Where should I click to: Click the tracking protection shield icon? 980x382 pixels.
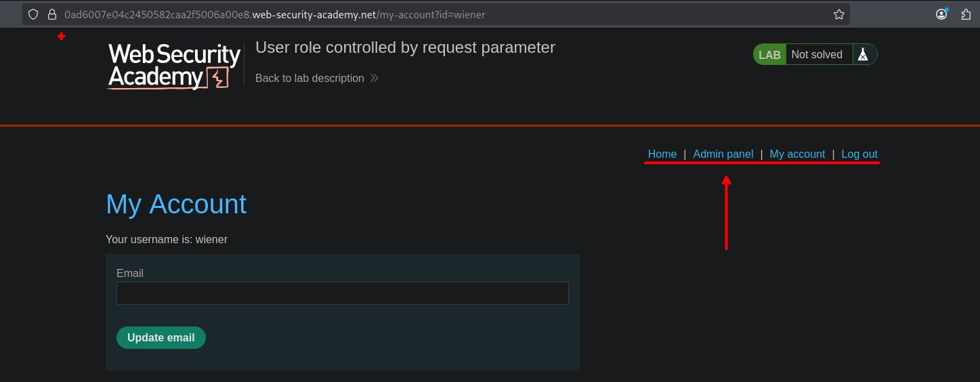33,14
